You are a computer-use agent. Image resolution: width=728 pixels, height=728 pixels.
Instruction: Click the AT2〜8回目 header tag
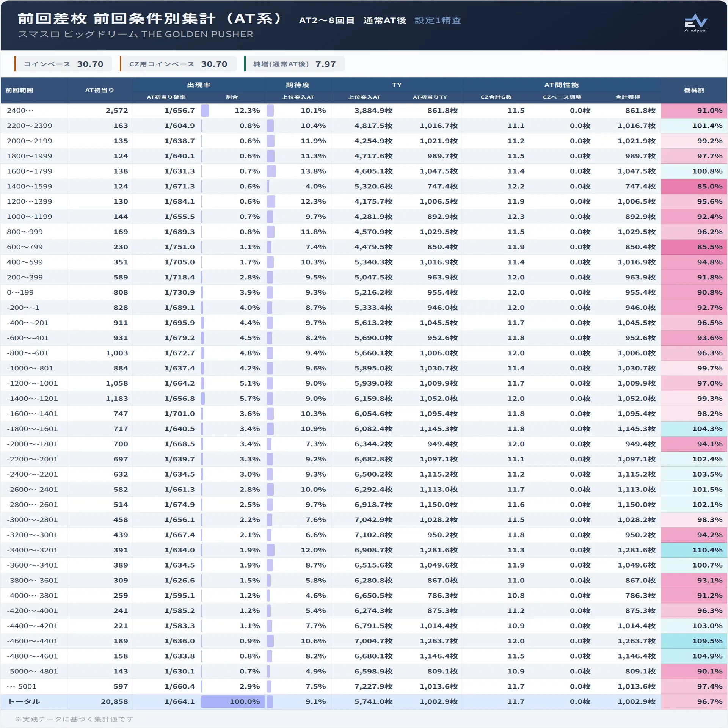(326, 20)
